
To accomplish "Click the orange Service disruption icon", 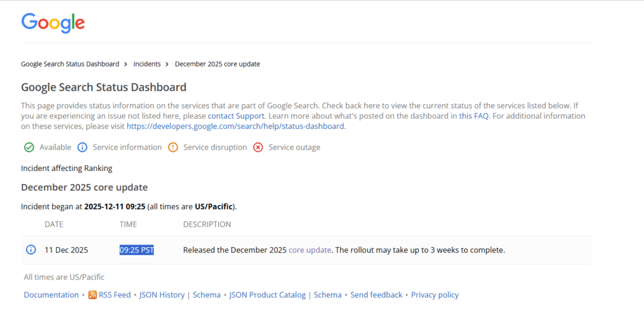I will pos(173,147).
